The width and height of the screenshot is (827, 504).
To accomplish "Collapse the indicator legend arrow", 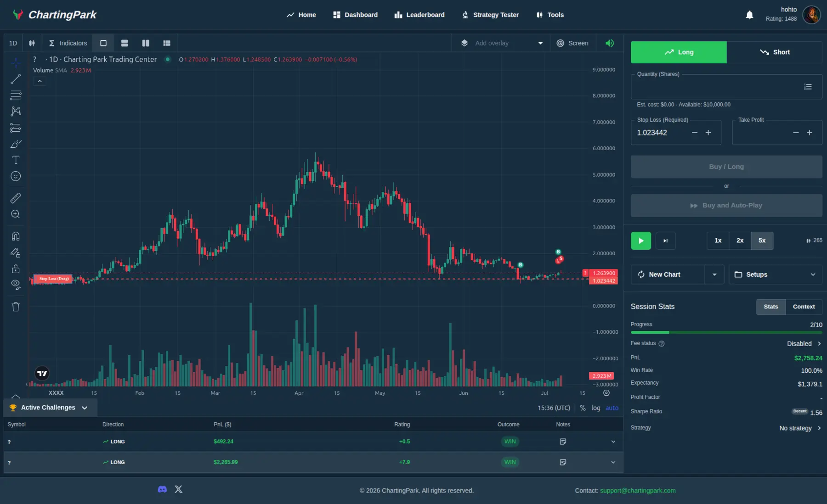I will pos(40,81).
